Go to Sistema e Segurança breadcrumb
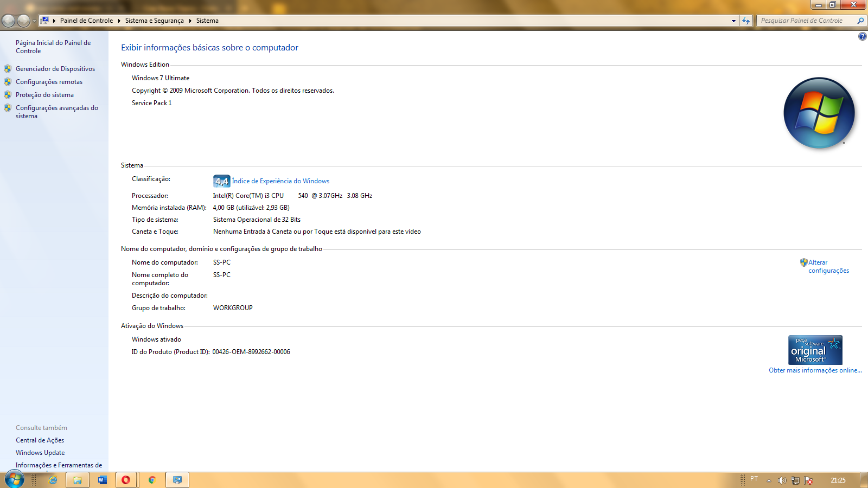 point(154,21)
